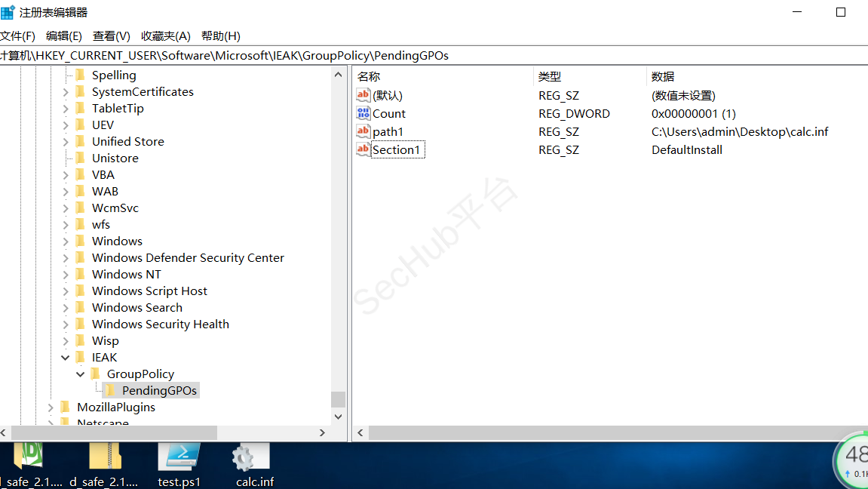This screenshot has width=868, height=489.
Task: Select the GroupPolicy tree item
Action: [140, 374]
